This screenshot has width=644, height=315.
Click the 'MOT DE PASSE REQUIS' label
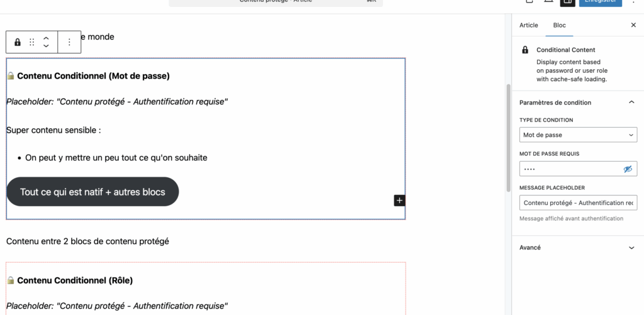click(550, 153)
